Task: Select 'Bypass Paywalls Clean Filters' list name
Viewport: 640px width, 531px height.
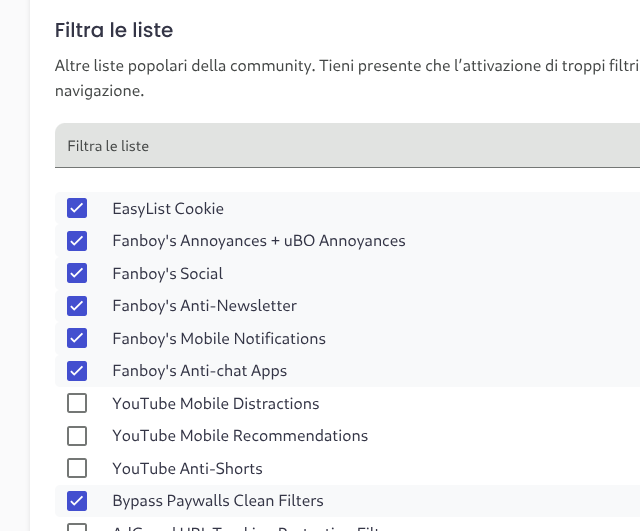Action: coord(217,501)
